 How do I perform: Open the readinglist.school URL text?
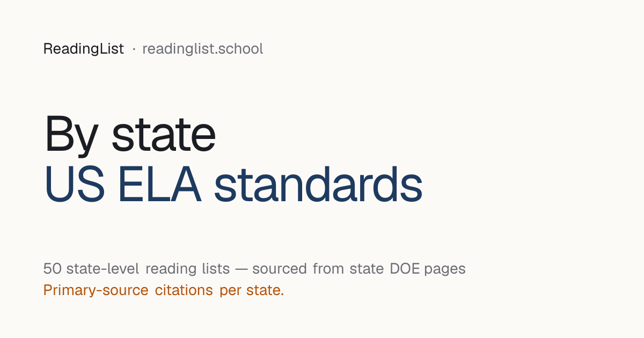coord(203,49)
